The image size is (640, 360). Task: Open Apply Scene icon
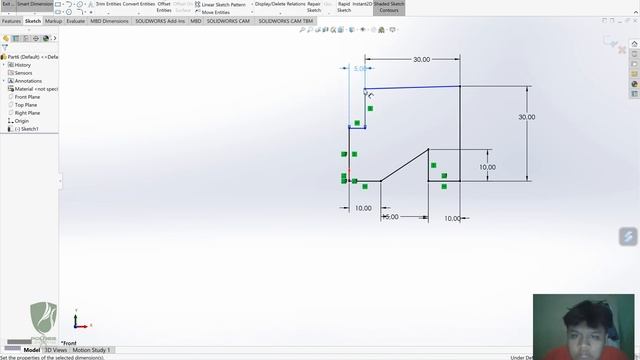(x=382, y=30)
